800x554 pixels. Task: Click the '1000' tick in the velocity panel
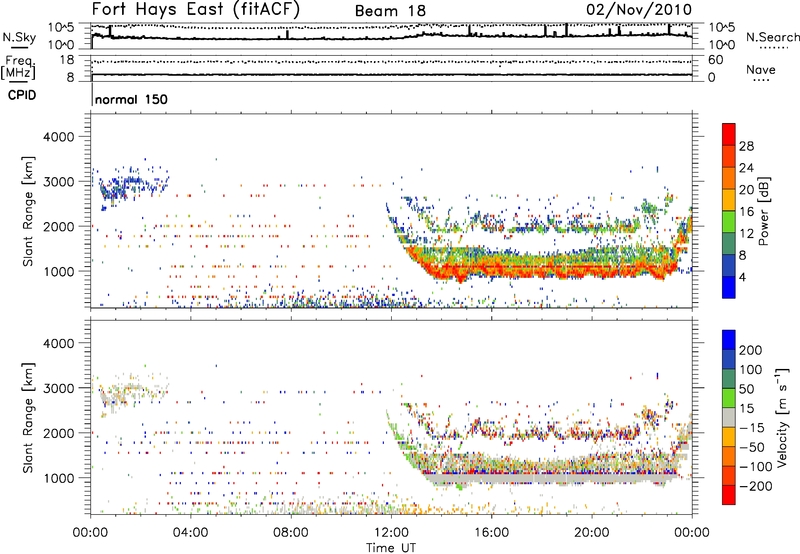tap(59, 478)
